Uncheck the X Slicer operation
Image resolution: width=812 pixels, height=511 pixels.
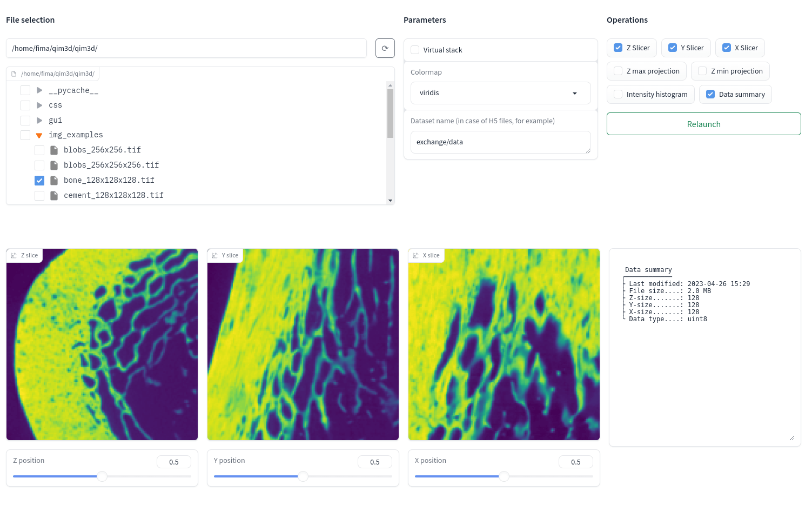pyautogui.click(x=727, y=48)
